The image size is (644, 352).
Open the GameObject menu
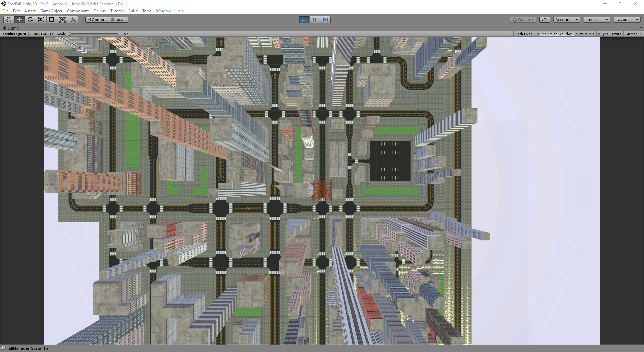[x=51, y=11]
